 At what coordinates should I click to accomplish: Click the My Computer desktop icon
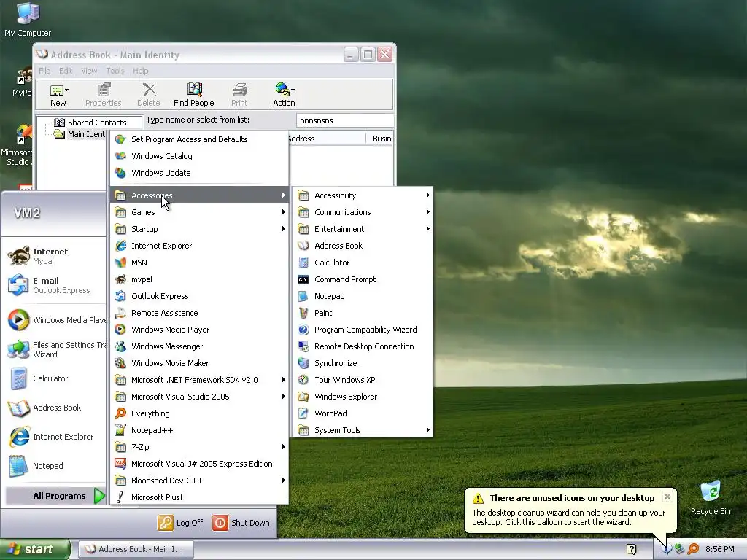pyautogui.click(x=28, y=20)
